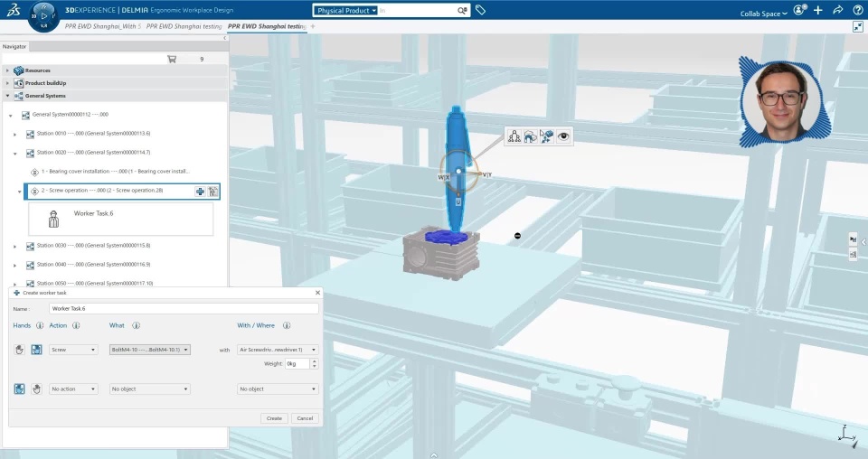The image size is (868, 459).
Task: Click the 3DEXPERIENCE compass icon
Action: click(x=43, y=15)
